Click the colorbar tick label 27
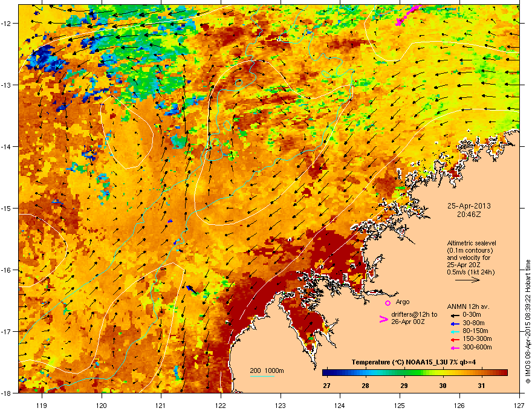Screen dimensions: 532x411 click(x=326, y=386)
